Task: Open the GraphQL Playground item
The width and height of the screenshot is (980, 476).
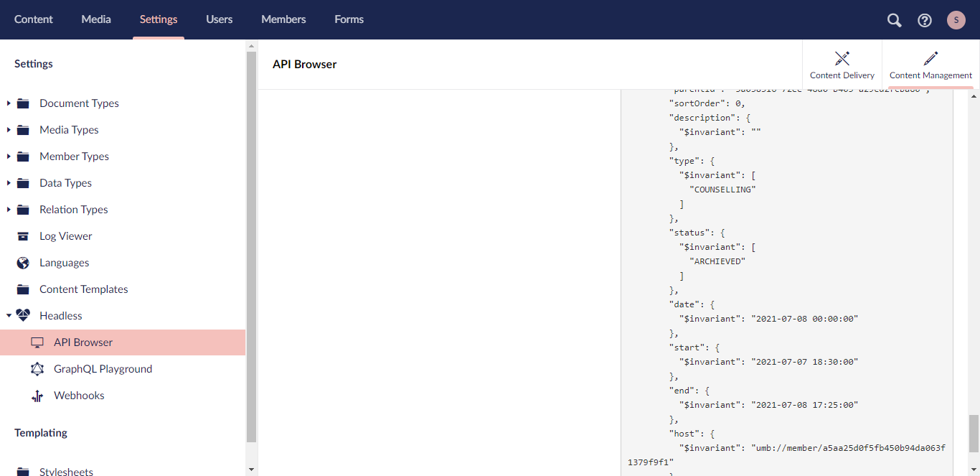Action: (103, 369)
